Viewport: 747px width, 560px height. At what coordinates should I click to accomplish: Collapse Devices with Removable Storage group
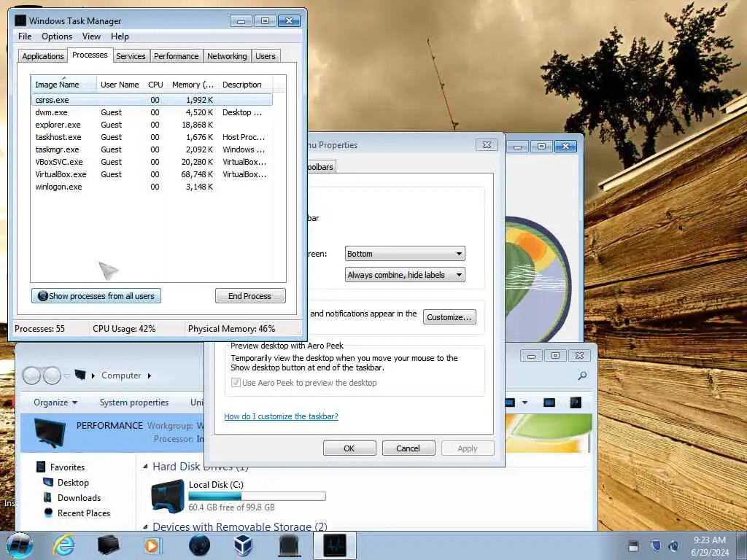tap(145, 526)
